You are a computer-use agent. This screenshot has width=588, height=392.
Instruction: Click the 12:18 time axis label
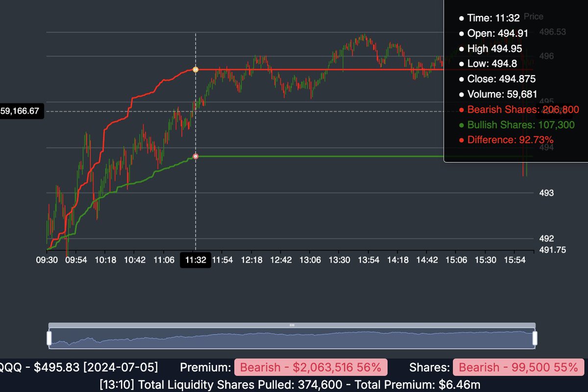[252, 260]
